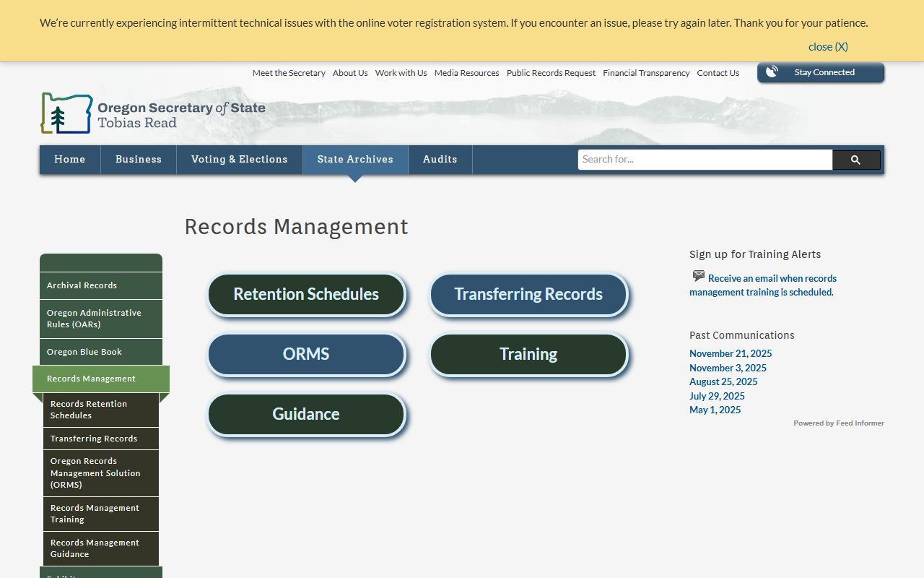The image size is (924, 578).
Task: Click the search magnifier button
Action: pos(856,160)
